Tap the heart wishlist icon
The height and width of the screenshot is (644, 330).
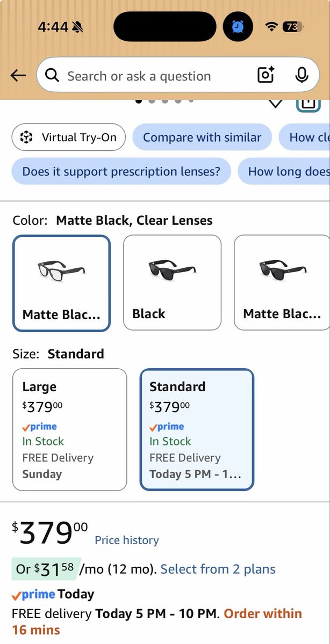tap(276, 103)
